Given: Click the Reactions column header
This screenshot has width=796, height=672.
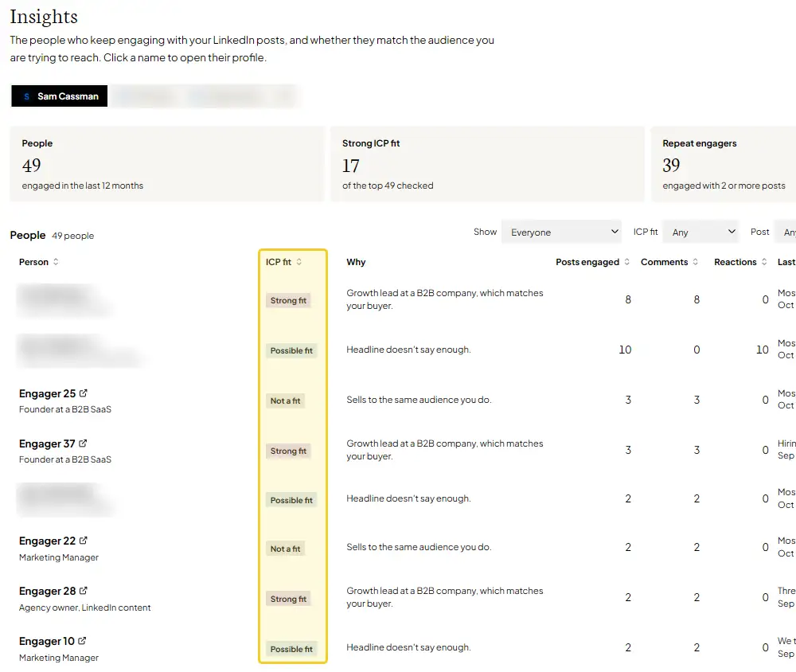Looking at the screenshot, I should [x=735, y=262].
